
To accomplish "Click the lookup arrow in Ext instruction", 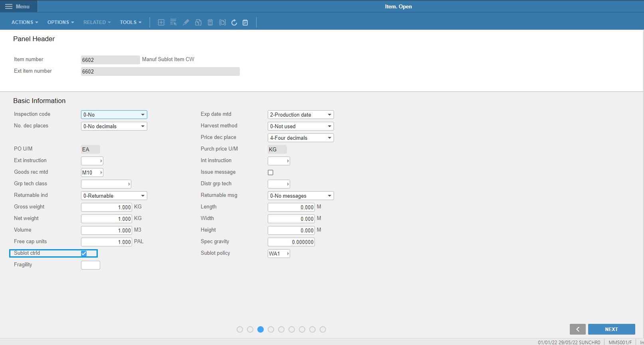I will click(101, 161).
